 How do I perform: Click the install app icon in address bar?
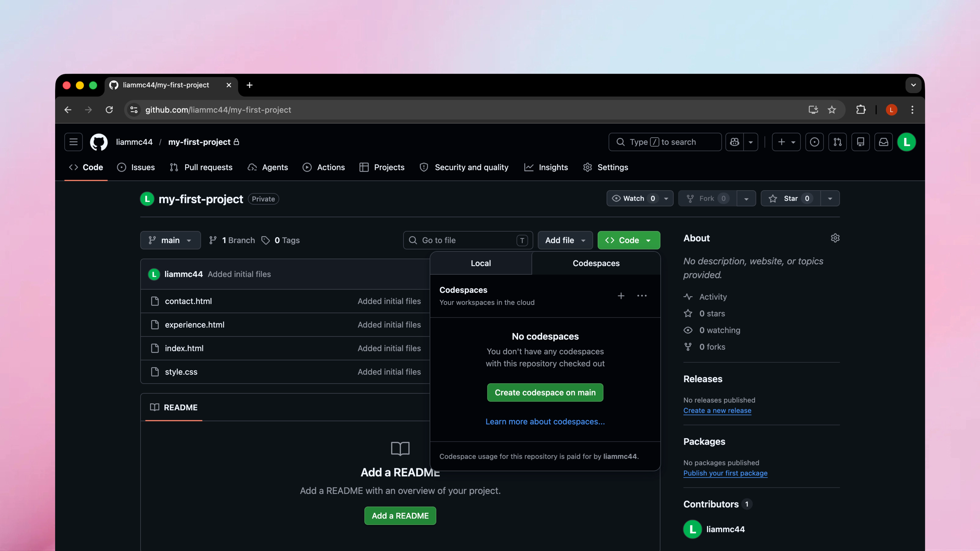click(813, 110)
